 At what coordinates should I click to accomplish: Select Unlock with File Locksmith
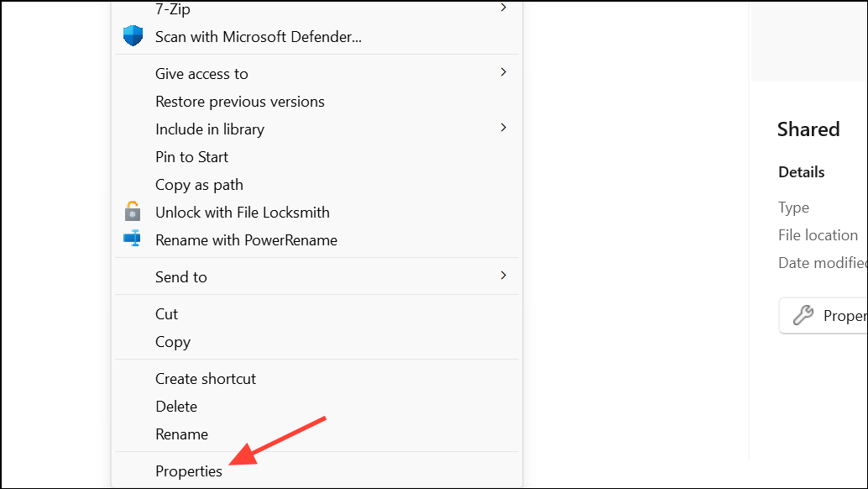pyautogui.click(x=242, y=212)
